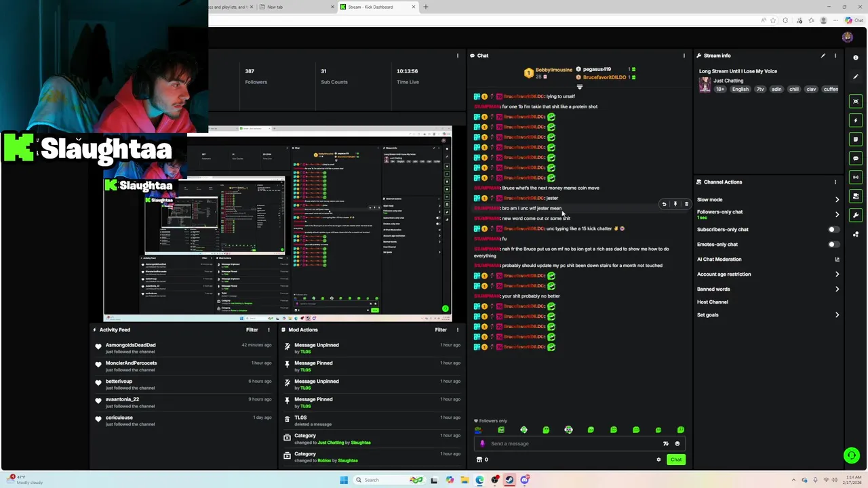This screenshot has width=868, height=488.
Task: Open Mod Actions Filter dropdown
Action: (x=441, y=330)
